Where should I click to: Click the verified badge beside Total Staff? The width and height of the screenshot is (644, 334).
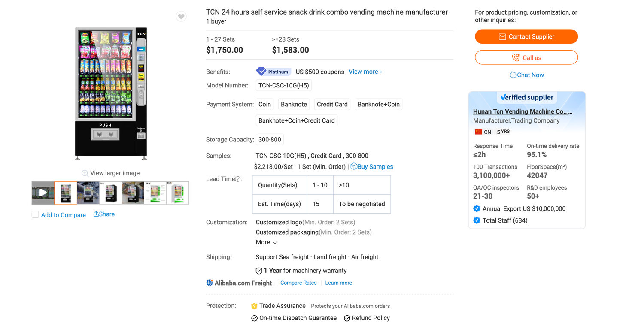click(477, 220)
